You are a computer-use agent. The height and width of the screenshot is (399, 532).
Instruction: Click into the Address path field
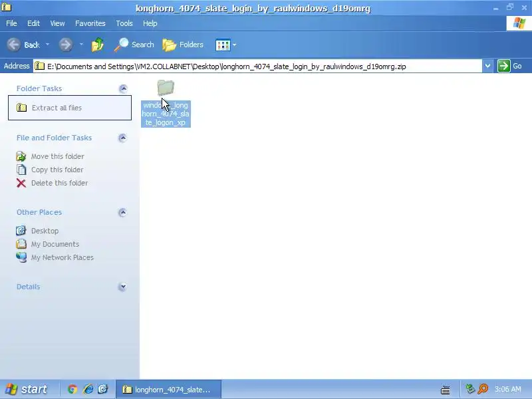click(x=257, y=66)
